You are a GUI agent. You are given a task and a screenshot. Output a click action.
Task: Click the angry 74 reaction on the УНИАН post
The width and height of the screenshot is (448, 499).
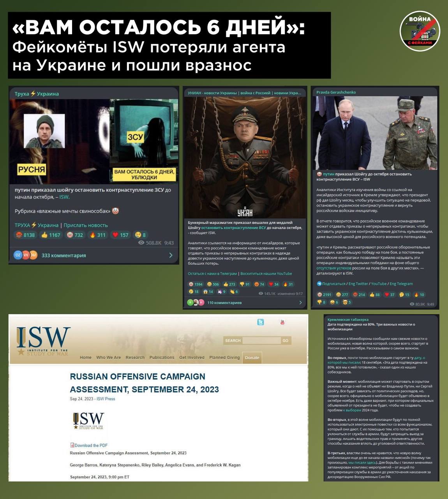[x=259, y=284]
